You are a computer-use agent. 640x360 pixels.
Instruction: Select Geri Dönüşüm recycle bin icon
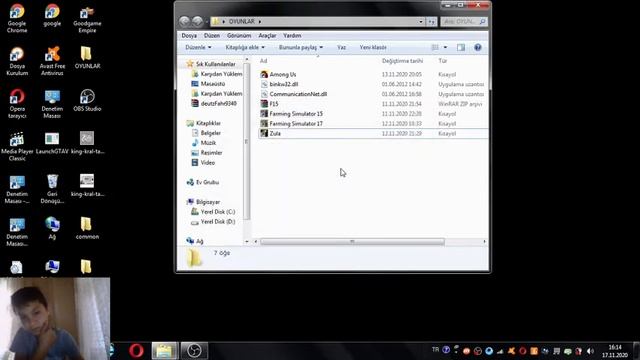tap(52, 189)
